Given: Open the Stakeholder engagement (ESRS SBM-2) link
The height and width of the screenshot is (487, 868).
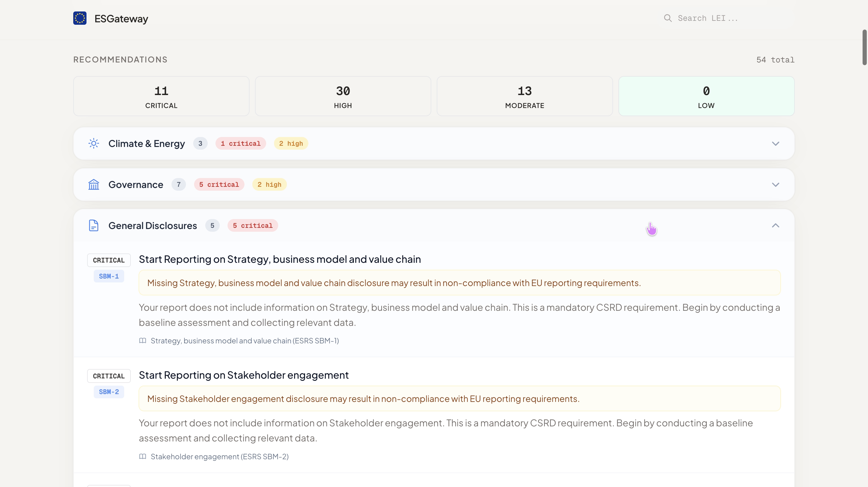Looking at the screenshot, I should click(219, 456).
